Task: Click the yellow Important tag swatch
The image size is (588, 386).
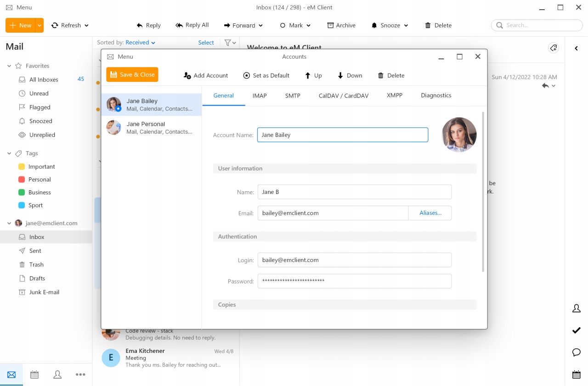Action: tap(22, 167)
